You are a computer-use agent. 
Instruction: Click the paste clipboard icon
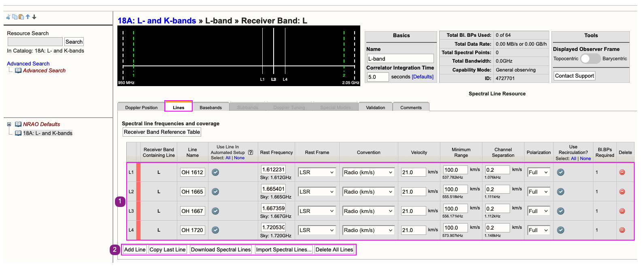21,17
